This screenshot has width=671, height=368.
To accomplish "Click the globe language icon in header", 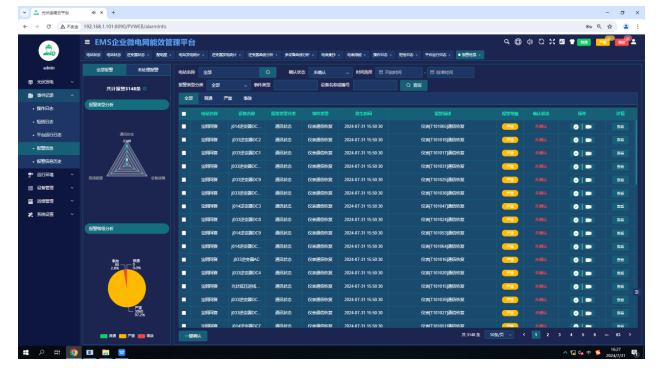I will 518,42.
